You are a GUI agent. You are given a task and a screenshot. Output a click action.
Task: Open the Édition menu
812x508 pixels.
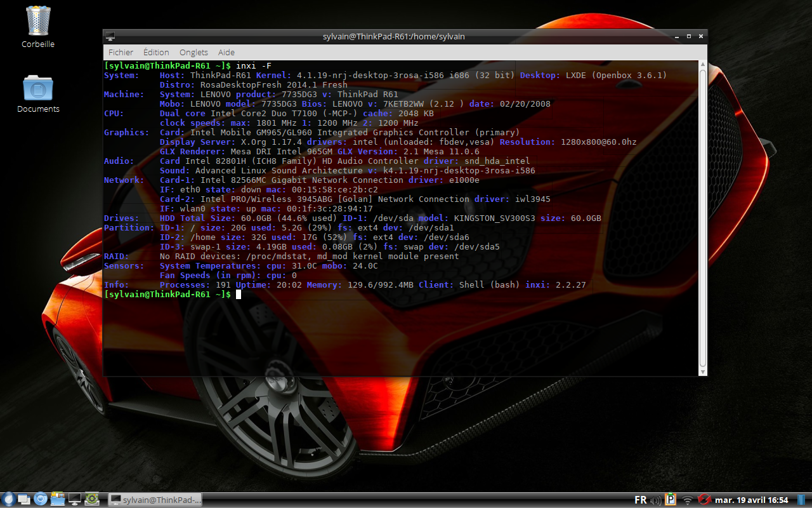pos(156,53)
